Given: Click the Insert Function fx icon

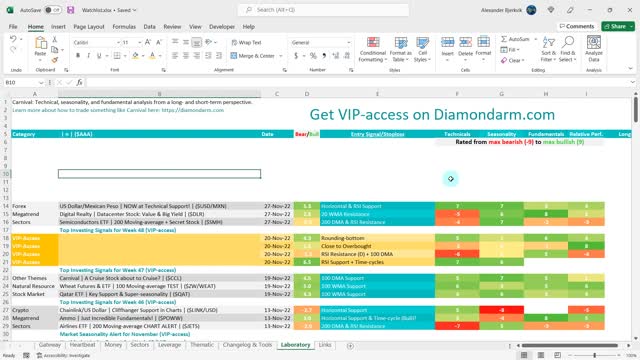Looking at the screenshot, I should [x=79, y=82].
